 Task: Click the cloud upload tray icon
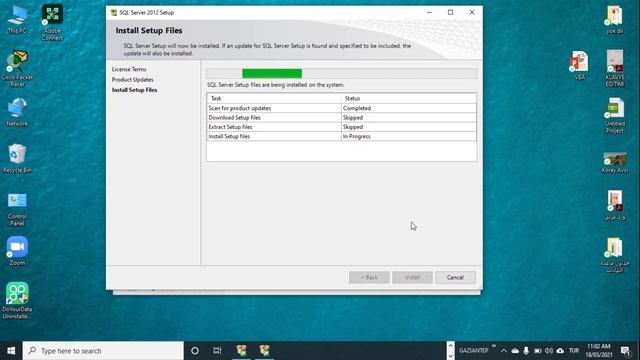coord(560,351)
